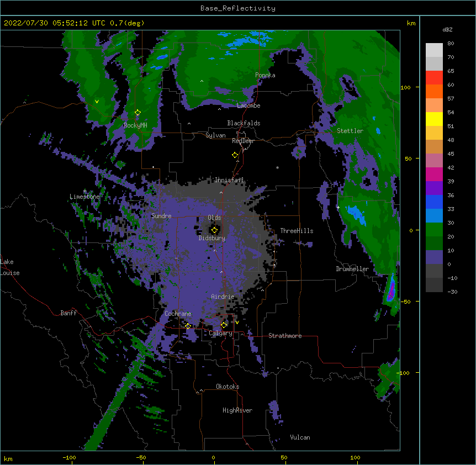This screenshot has height=465, width=476.
Task: Select the orange 57-60 dBZ legend swatch
Action: 434,91
